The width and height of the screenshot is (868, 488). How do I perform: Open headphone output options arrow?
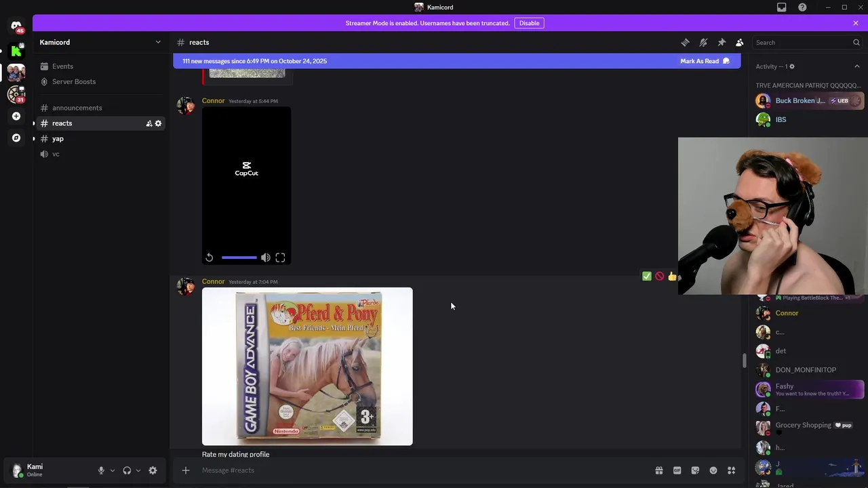[138, 470]
